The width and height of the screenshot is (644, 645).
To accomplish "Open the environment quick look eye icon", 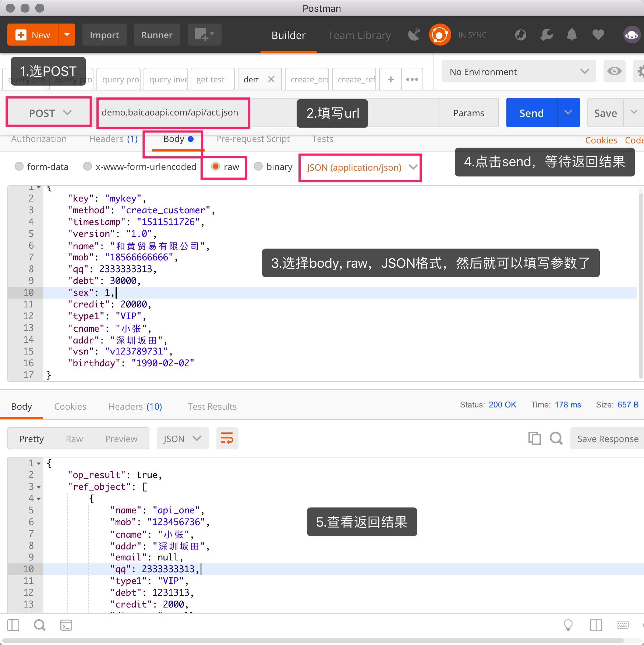I will 614,71.
